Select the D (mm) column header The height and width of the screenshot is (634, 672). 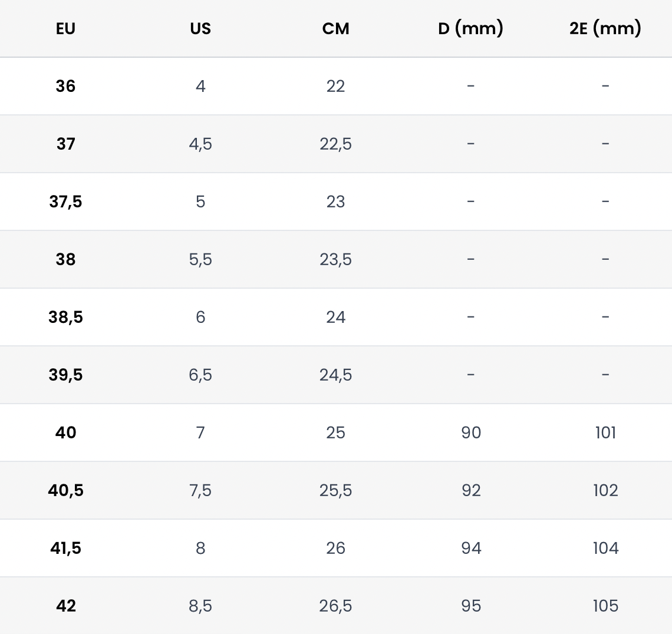tap(470, 28)
